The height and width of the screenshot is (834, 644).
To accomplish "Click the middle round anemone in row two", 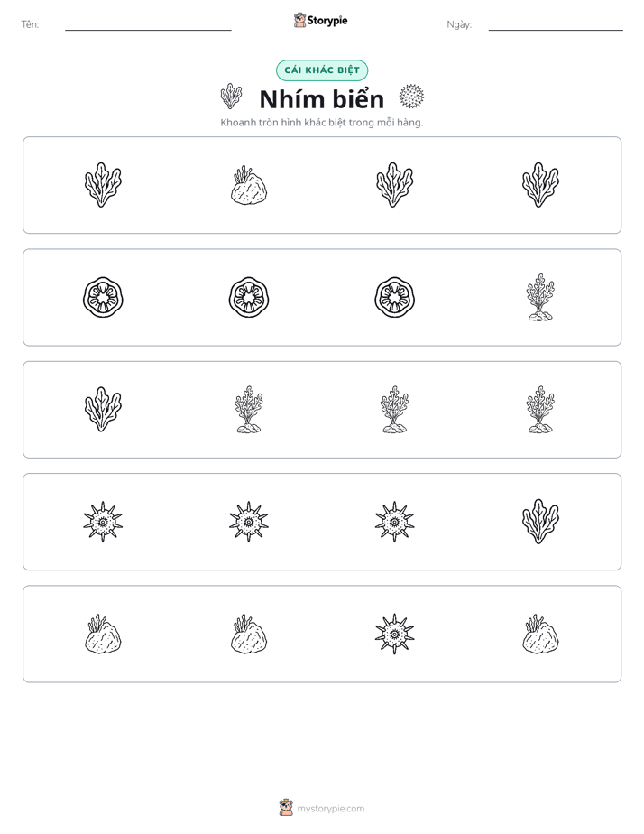I will tap(249, 297).
